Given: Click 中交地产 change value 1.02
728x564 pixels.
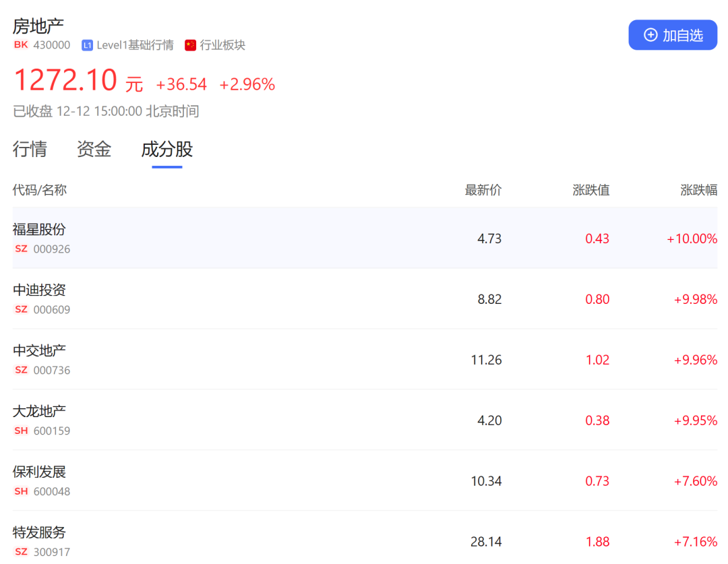Looking at the screenshot, I should [x=597, y=360].
